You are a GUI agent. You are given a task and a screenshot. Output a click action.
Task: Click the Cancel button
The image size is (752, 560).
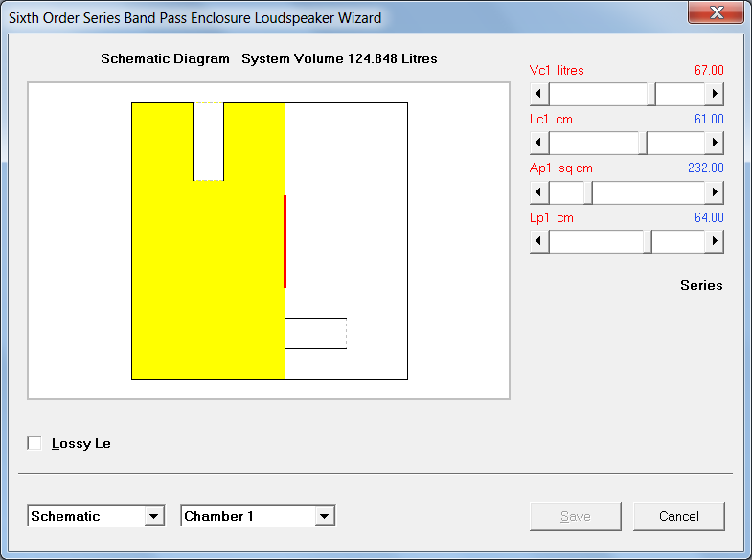click(678, 516)
